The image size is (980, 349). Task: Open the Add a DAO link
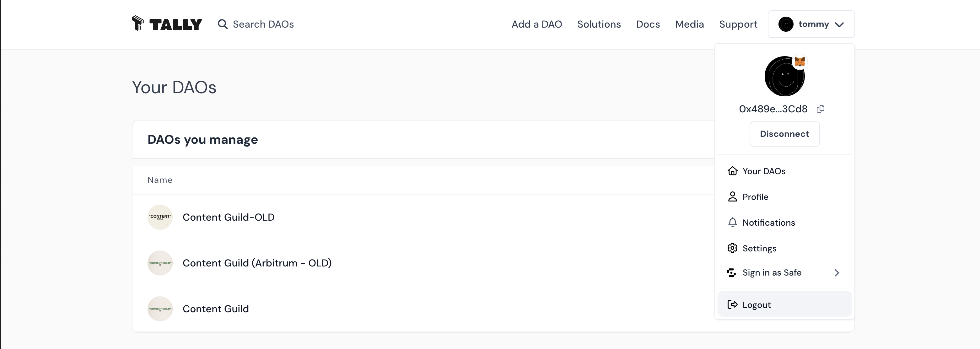click(x=536, y=24)
